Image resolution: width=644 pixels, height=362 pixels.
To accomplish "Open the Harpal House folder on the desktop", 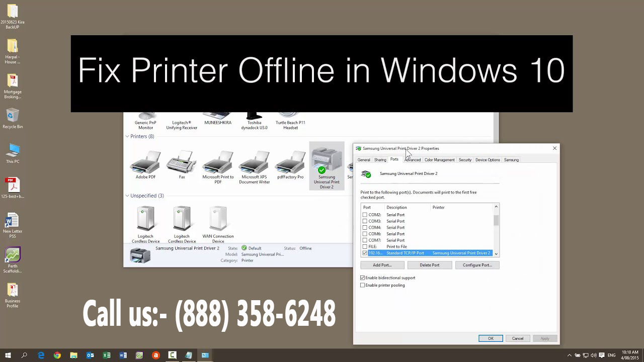I will [x=13, y=52].
